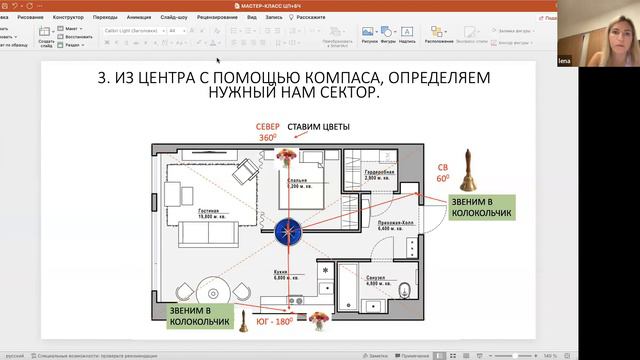640x360 pixels.
Task: Open the font size 44 combo box
Action: point(177,31)
